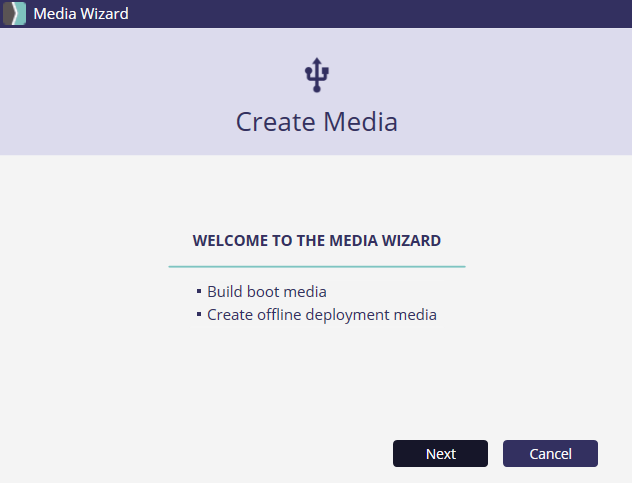Click the word 'Build' in the first bullet
632x483 pixels.
tap(224, 292)
